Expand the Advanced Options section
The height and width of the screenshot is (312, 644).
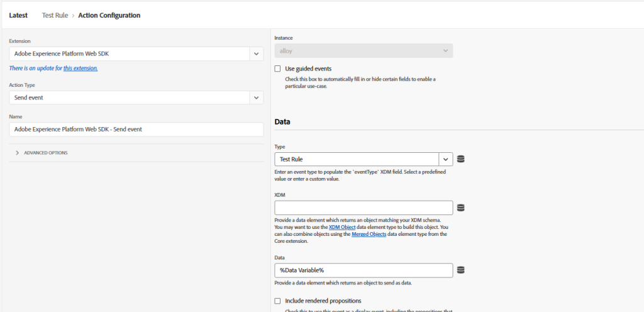click(x=42, y=153)
